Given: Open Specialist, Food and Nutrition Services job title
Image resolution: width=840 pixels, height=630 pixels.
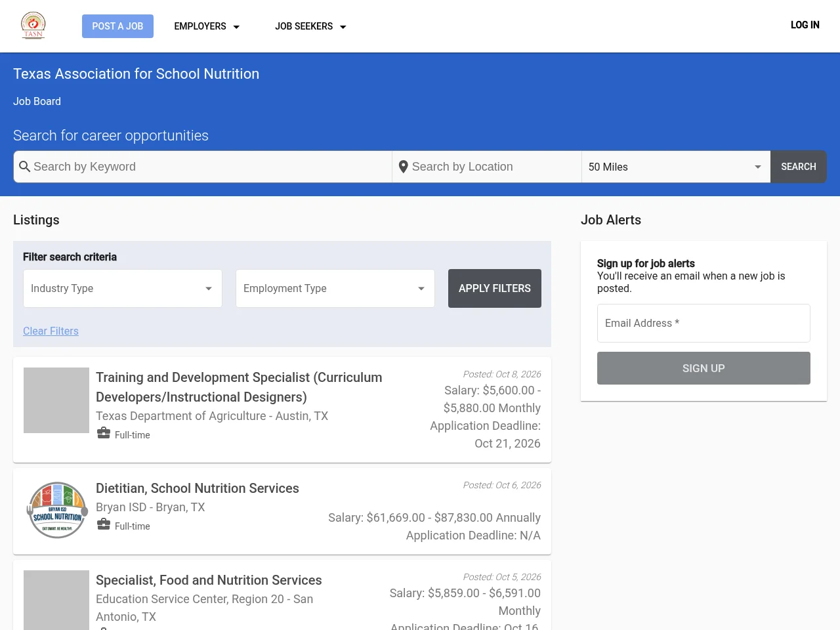Looking at the screenshot, I should (x=209, y=580).
